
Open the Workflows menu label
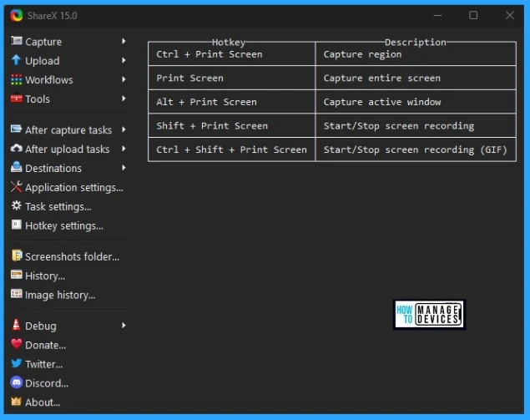pyautogui.click(x=49, y=80)
